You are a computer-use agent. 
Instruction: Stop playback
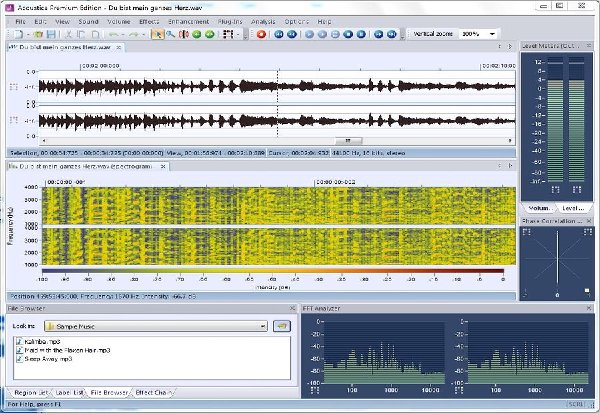pyautogui.click(x=348, y=34)
